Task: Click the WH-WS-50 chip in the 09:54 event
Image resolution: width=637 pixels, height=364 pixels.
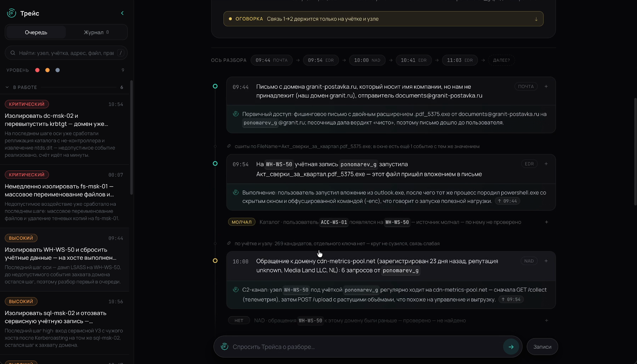Action: click(x=279, y=164)
